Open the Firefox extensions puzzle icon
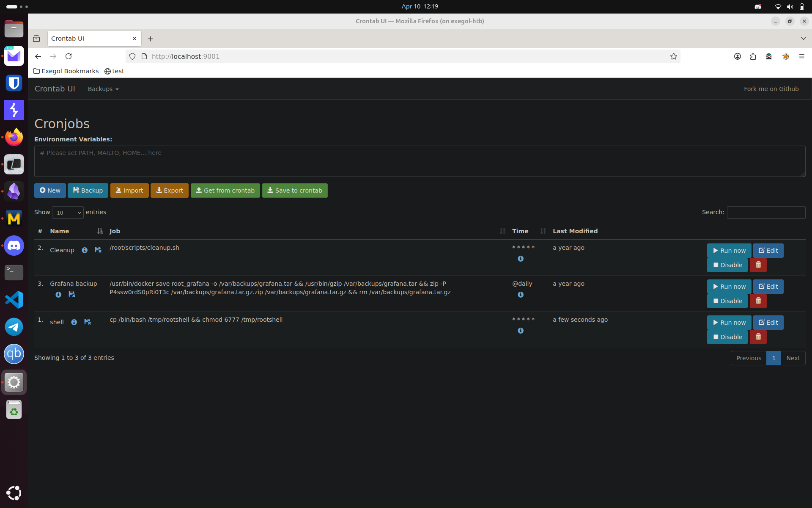The image size is (812, 508). (753, 56)
